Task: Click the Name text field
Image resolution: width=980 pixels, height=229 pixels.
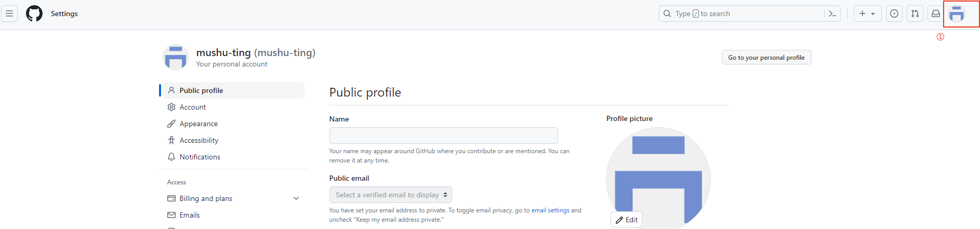Action: 443,136
